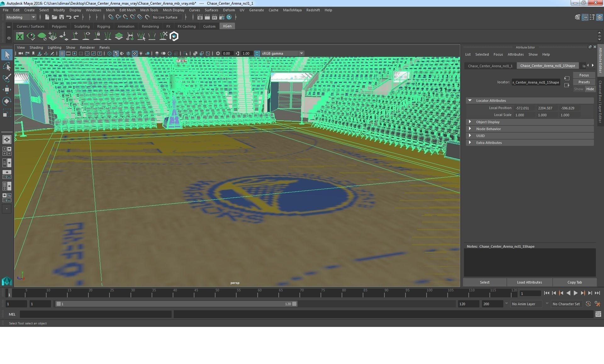Click the Save scene icon

[62, 17]
